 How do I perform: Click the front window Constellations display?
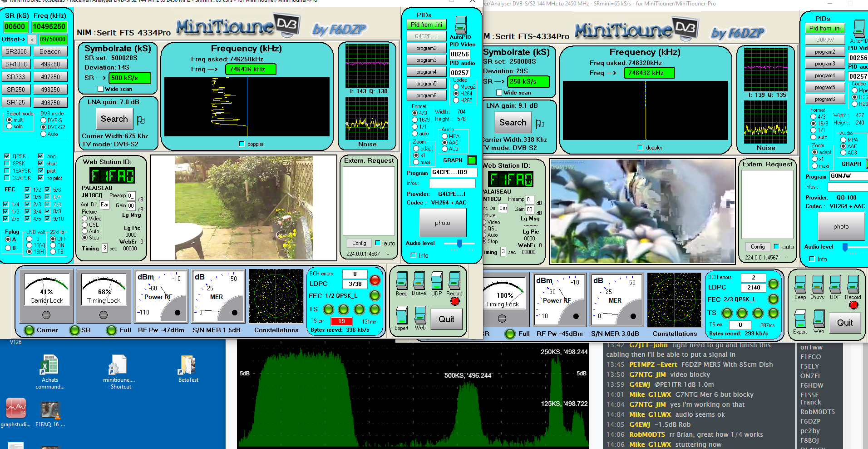click(x=276, y=296)
